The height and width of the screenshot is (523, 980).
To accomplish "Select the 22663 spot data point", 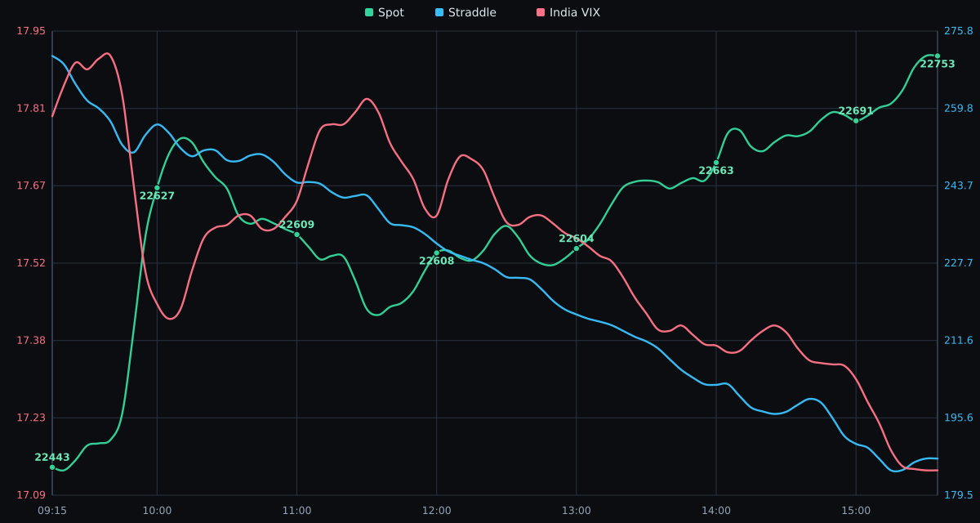I will tap(716, 163).
